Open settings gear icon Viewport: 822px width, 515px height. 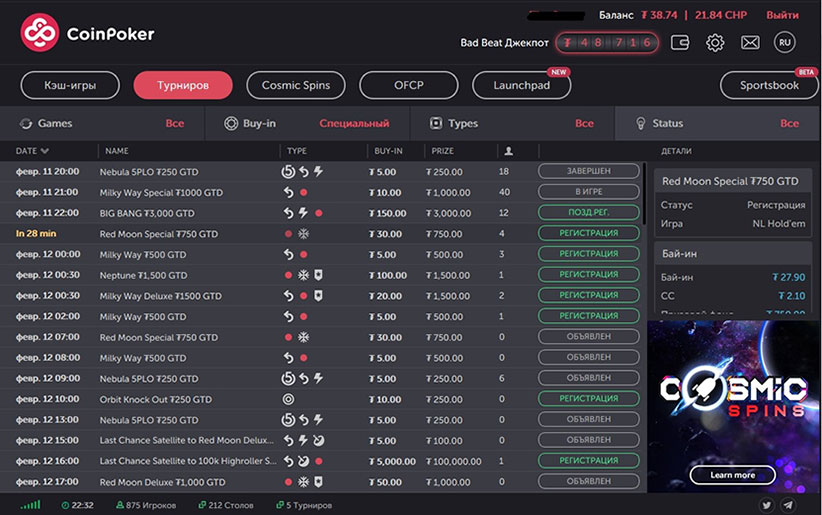(715, 42)
